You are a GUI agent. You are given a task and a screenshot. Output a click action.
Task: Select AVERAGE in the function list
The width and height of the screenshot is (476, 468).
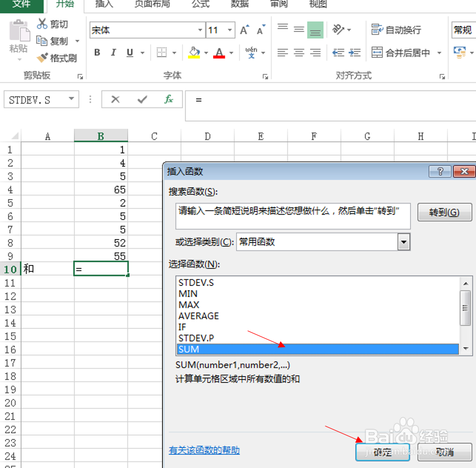[x=200, y=316]
